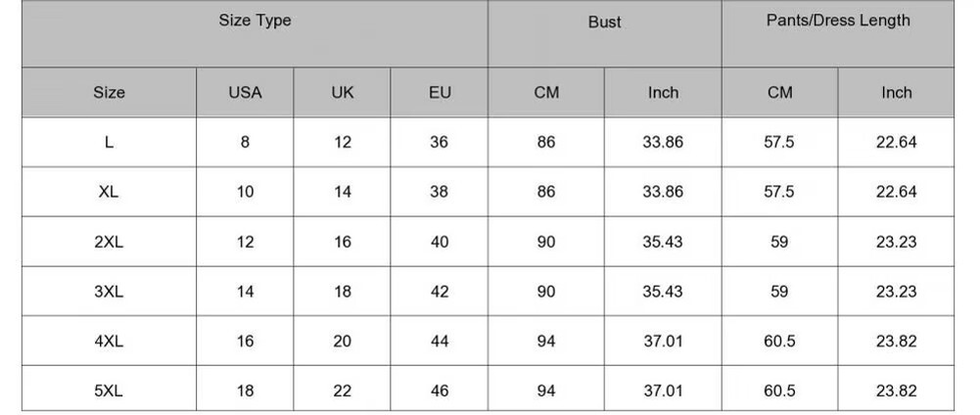Select the 2XL size row label
Image resolution: width=980 pixels, height=415 pixels.
(x=109, y=242)
